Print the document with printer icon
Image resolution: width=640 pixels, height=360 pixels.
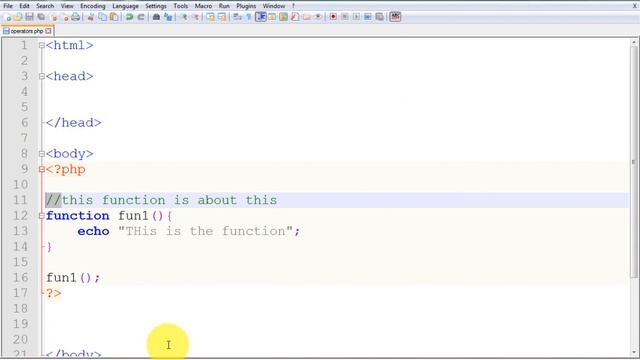[76, 17]
